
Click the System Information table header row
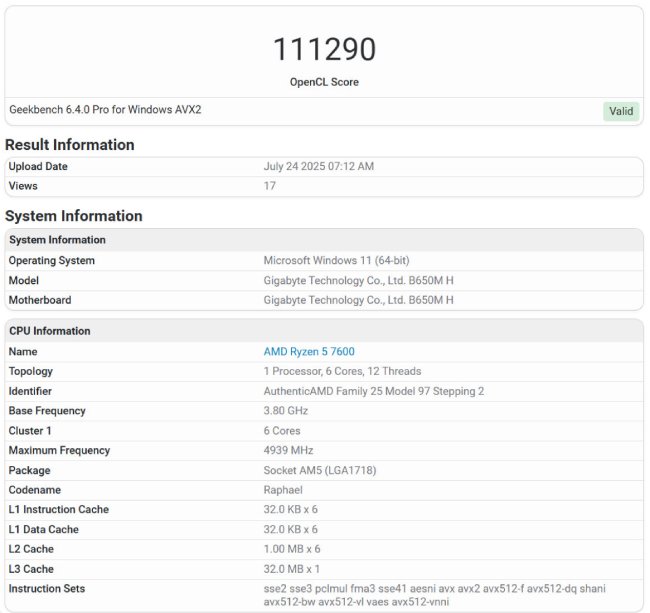324,240
